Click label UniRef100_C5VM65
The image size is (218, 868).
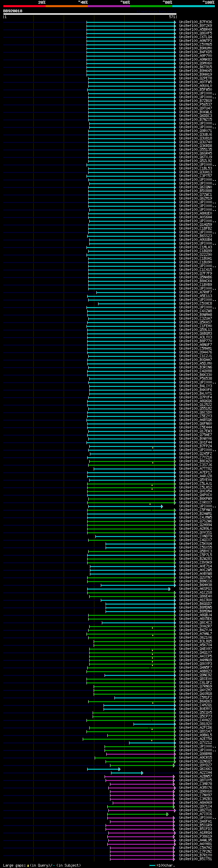tap(196, 44)
